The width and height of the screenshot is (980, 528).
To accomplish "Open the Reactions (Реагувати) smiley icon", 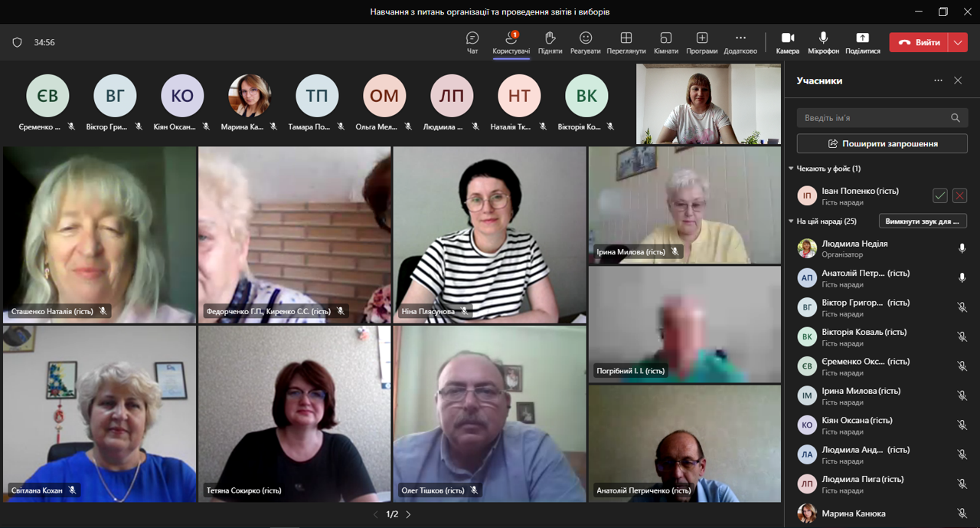I will tap(586, 38).
